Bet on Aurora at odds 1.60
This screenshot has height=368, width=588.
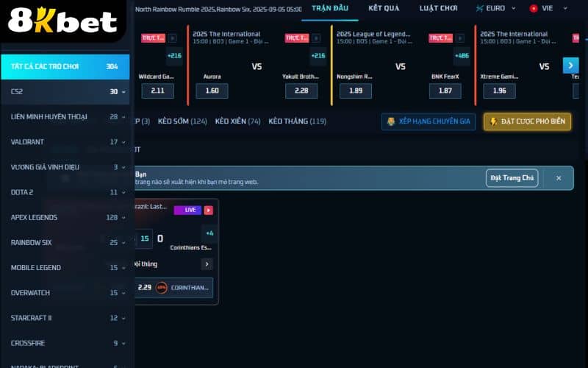[212, 91]
